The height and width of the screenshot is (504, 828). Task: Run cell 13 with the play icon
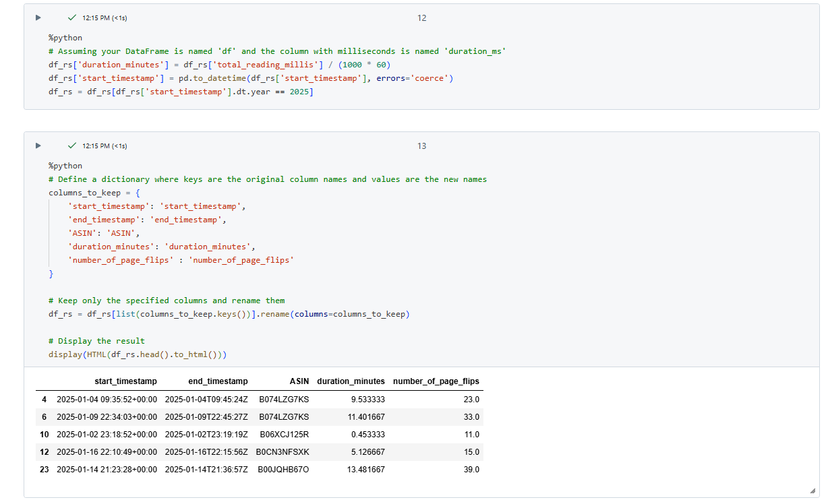click(38, 146)
